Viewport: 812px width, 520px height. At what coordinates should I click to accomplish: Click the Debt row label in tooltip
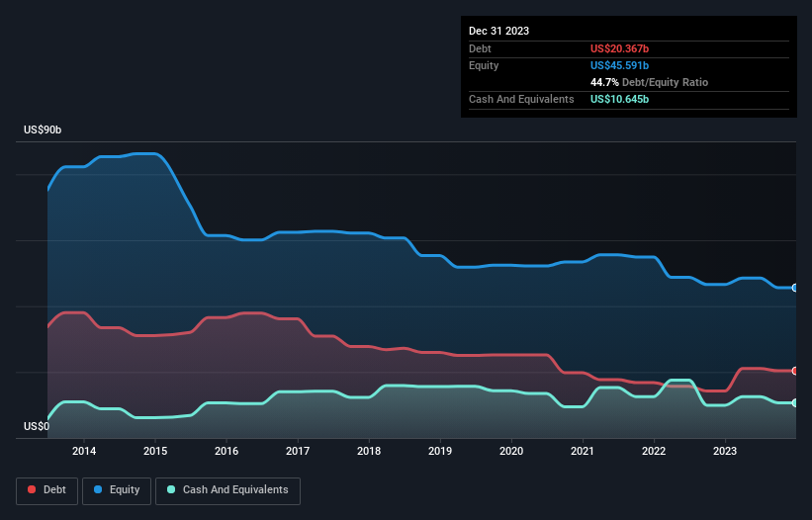[480, 48]
